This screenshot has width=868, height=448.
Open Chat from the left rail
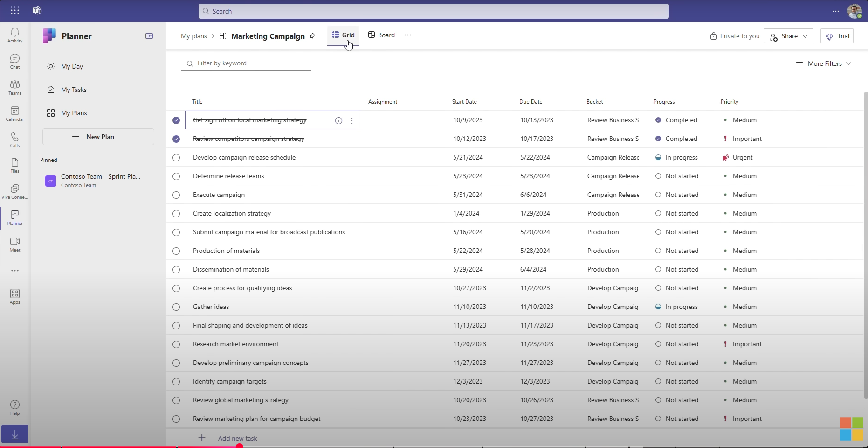pyautogui.click(x=15, y=61)
